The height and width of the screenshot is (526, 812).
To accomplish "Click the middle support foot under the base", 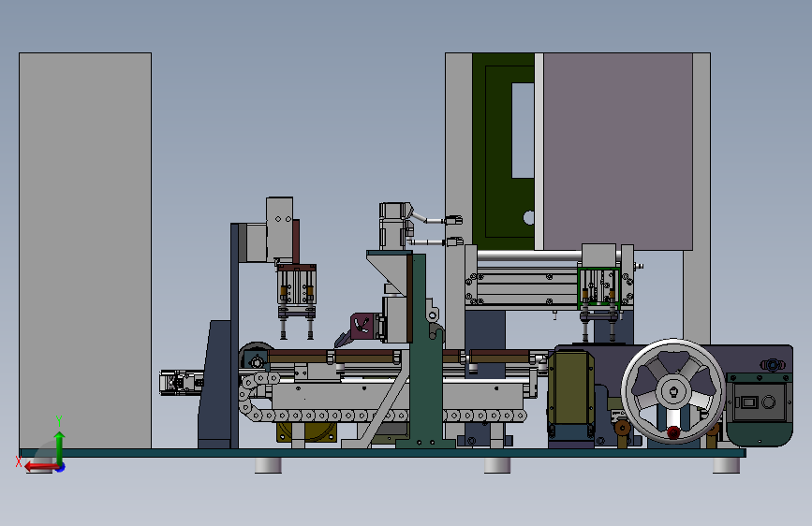I will (x=497, y=465).
